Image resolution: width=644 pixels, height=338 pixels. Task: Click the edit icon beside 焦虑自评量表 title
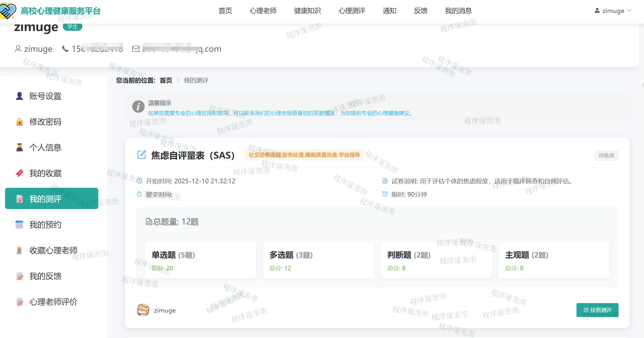click(142, 155)
